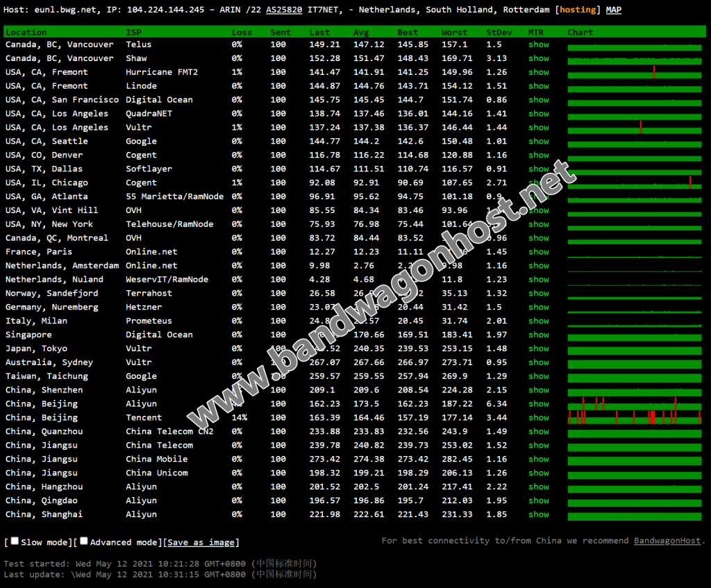711x588 pixels.
Task: Show MTR for Vancouver Telus row
Action: [x=539, y=44]
